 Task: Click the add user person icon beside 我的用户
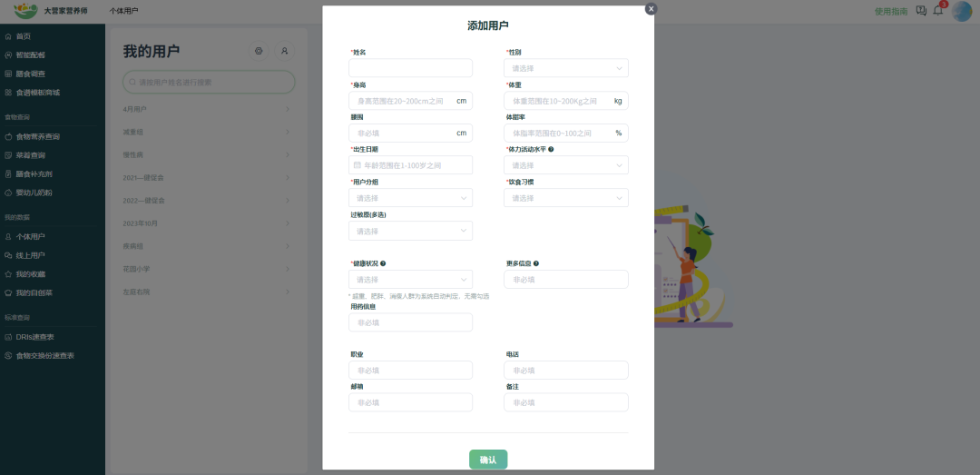284,51
